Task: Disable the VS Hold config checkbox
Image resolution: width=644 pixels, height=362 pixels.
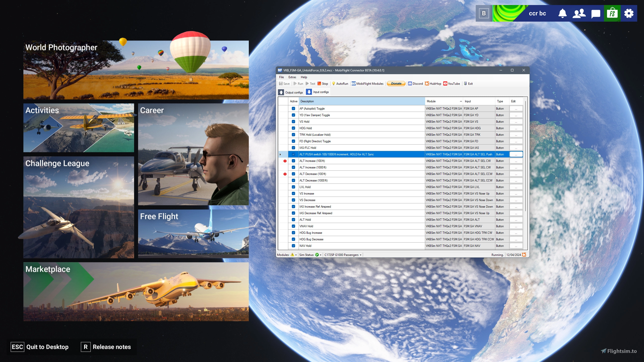Action: click(x=293, y=121)
